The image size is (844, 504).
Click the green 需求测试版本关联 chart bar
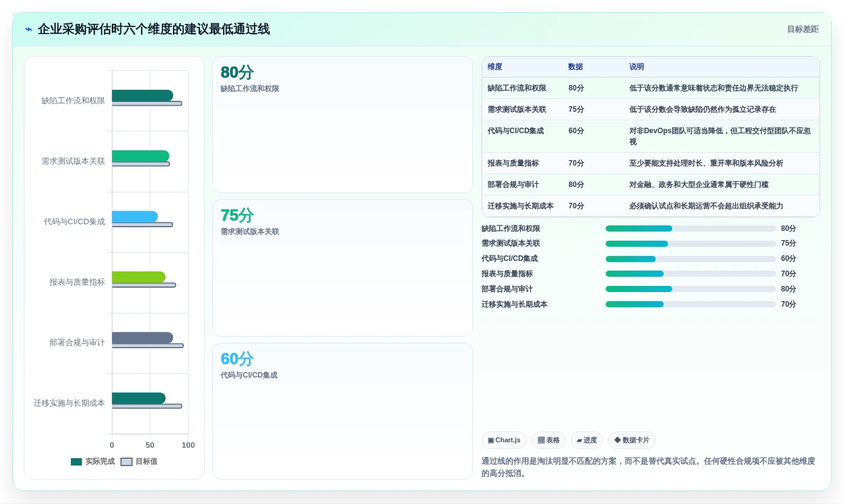click(141, 156)
